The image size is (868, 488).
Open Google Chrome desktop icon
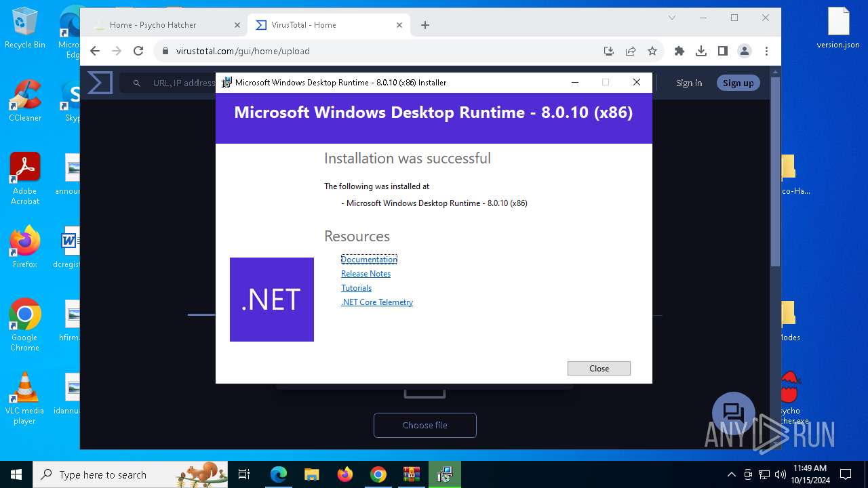click(25, 325)
